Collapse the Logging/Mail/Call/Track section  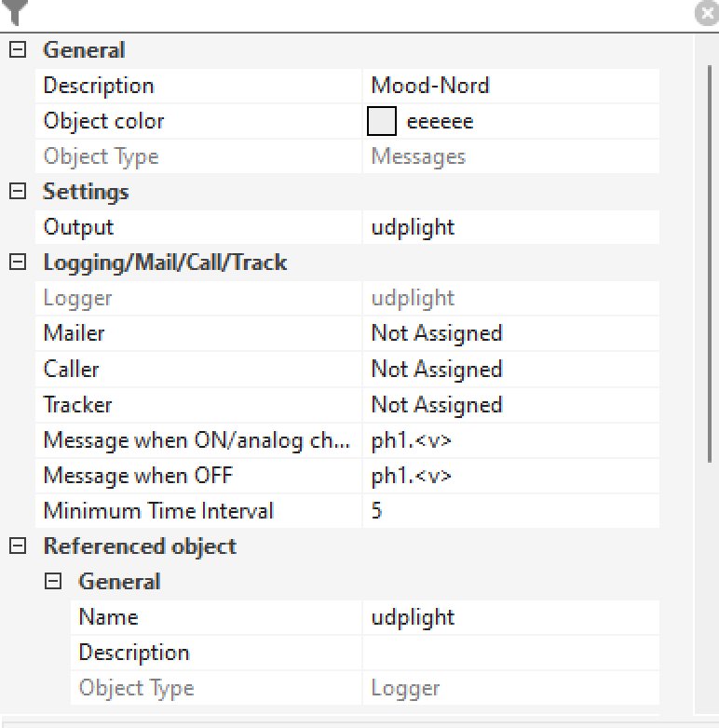(x=18, y=263)
